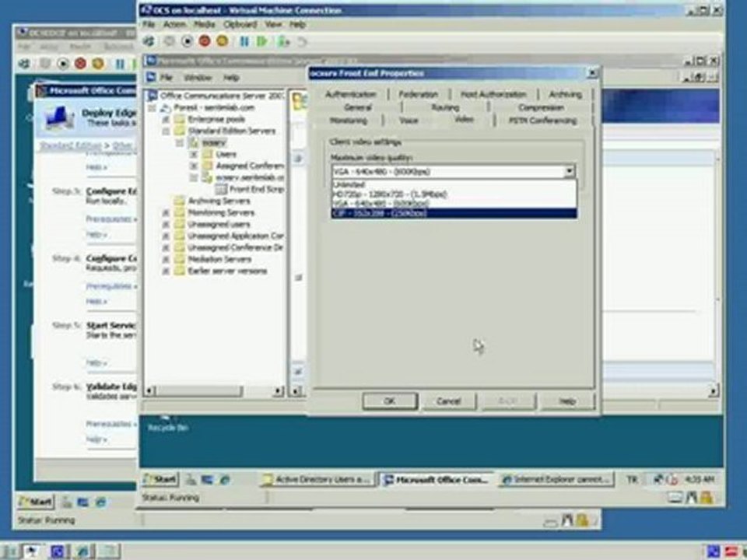Click Turn Off icon in OCS VM toolbar
The width and height of the screenshot is (747, 560).
point(187,41)
